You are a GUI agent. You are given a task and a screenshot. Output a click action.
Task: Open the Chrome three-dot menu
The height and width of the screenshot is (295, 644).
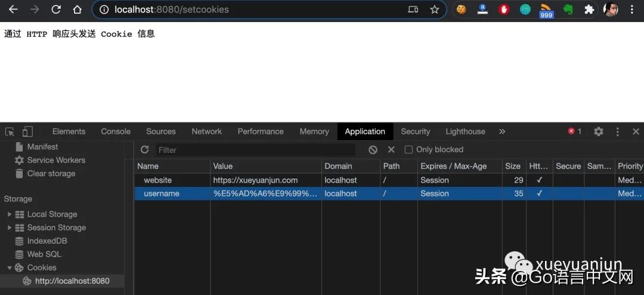point(632,10)
